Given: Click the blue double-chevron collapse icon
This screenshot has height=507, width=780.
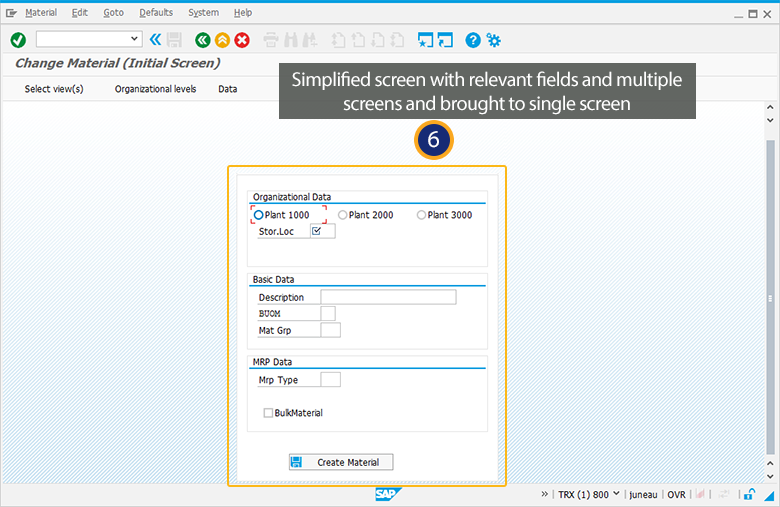Looking at the screenshot, I should click(x=156, y=39).
